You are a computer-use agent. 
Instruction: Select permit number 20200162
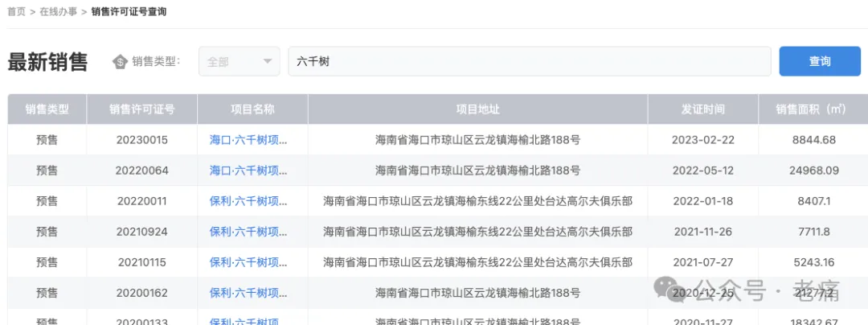coord(141,292)
